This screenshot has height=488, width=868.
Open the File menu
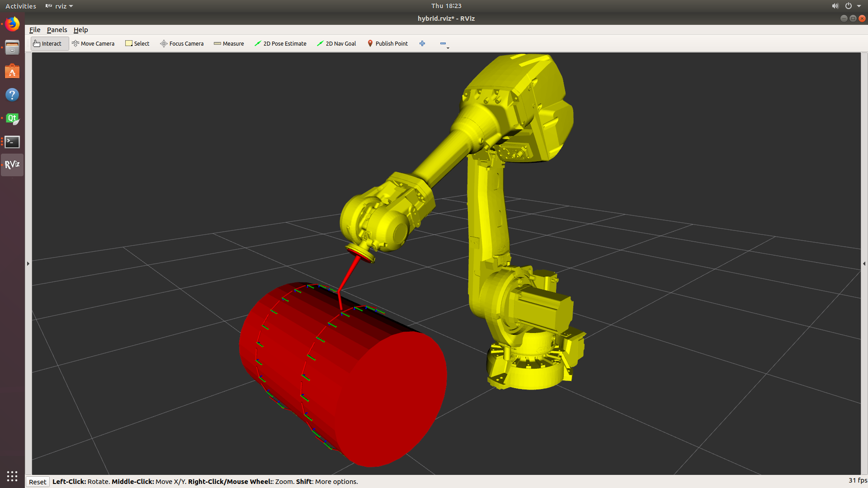click(x=35, y=30)
